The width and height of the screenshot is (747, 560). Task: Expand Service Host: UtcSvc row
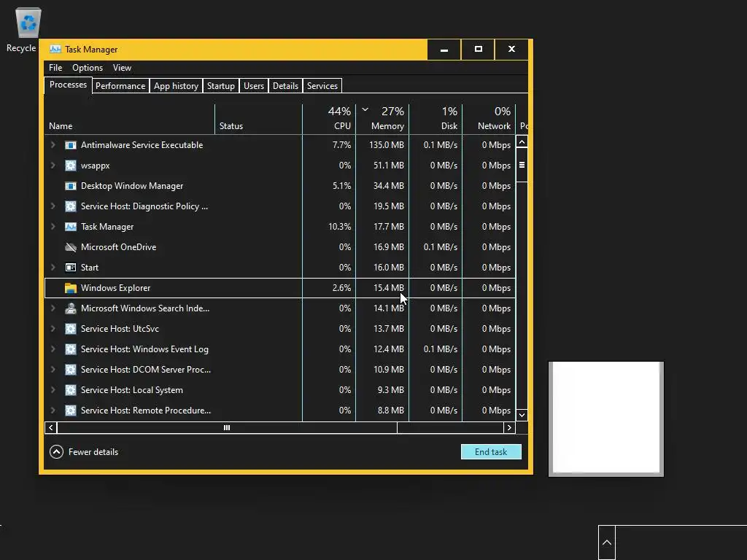tap(53, 329)
